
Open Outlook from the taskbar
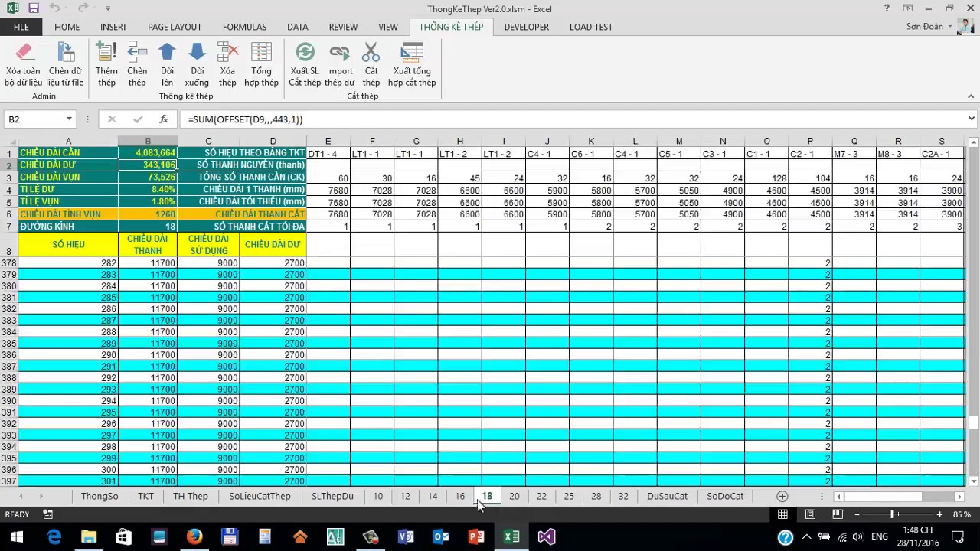[441, 536]
